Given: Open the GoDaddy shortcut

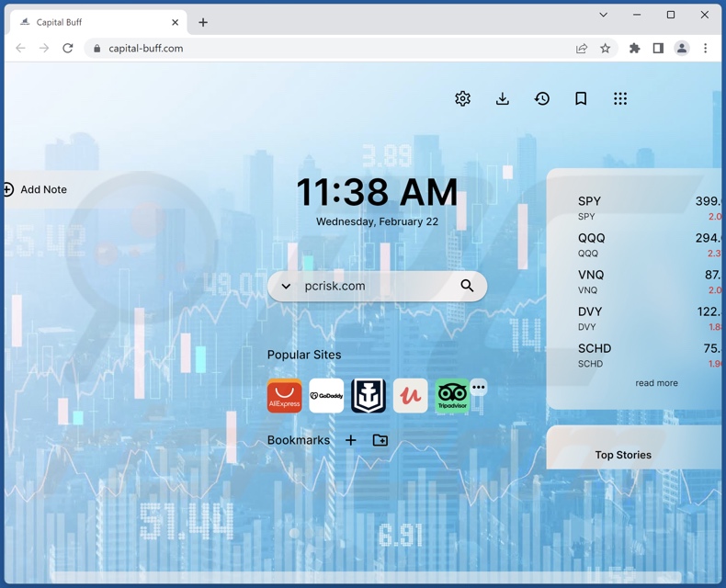Looking at the screenshot, I should pyautogui.click(x=326, y=396).
